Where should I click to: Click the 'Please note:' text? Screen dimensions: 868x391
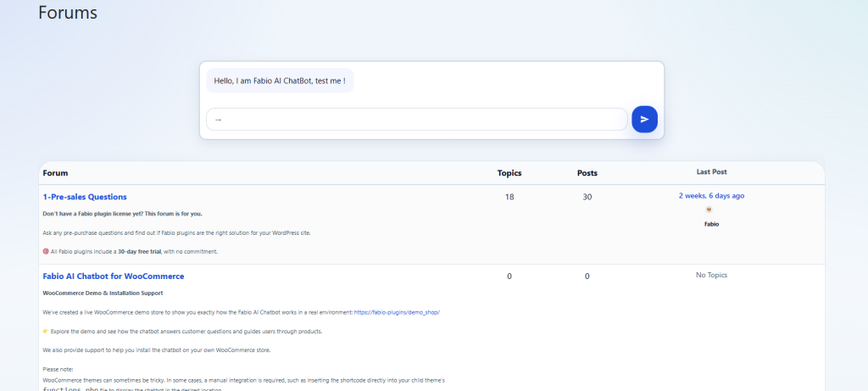pyautogui.click(x=58, y=369)
